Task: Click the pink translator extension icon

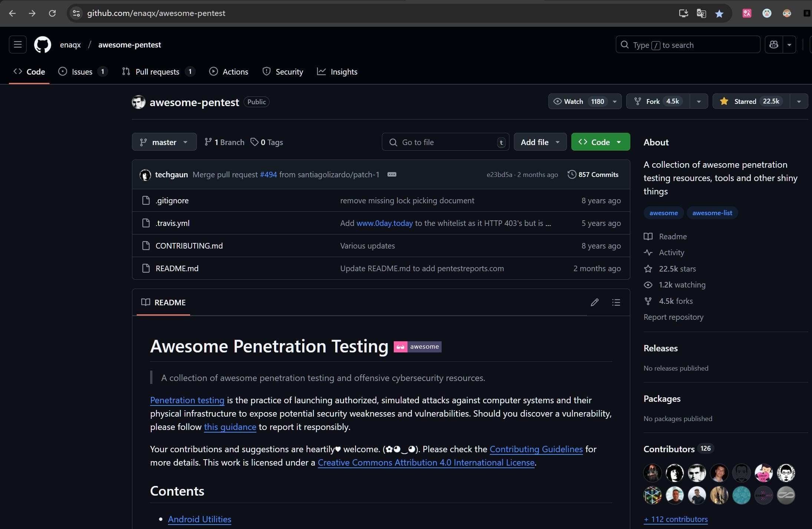Action: click(747, 13)
